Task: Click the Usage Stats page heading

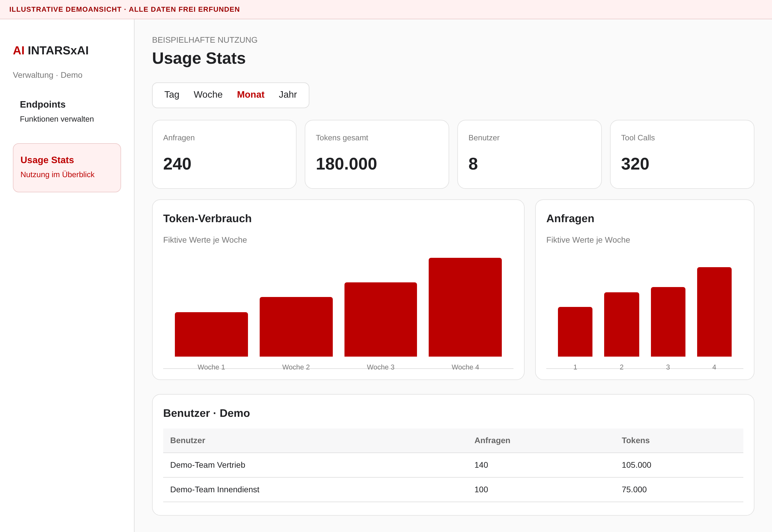Action: pos(199,58)
